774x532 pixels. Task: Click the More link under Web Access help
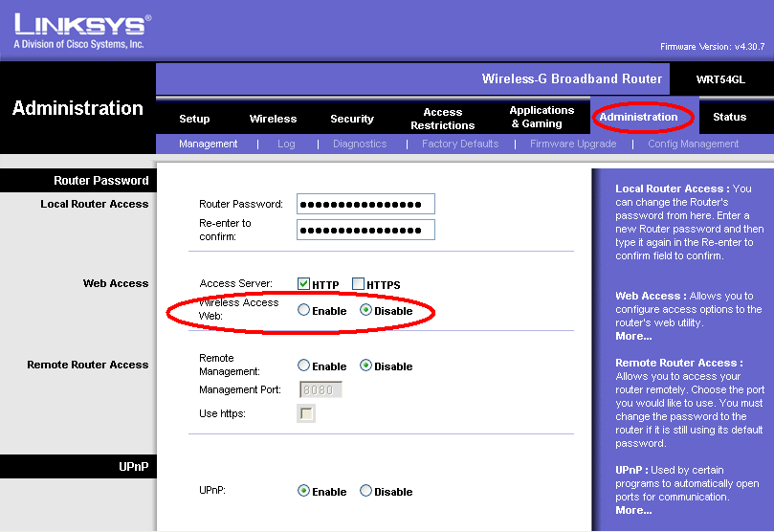pos(633,336)
